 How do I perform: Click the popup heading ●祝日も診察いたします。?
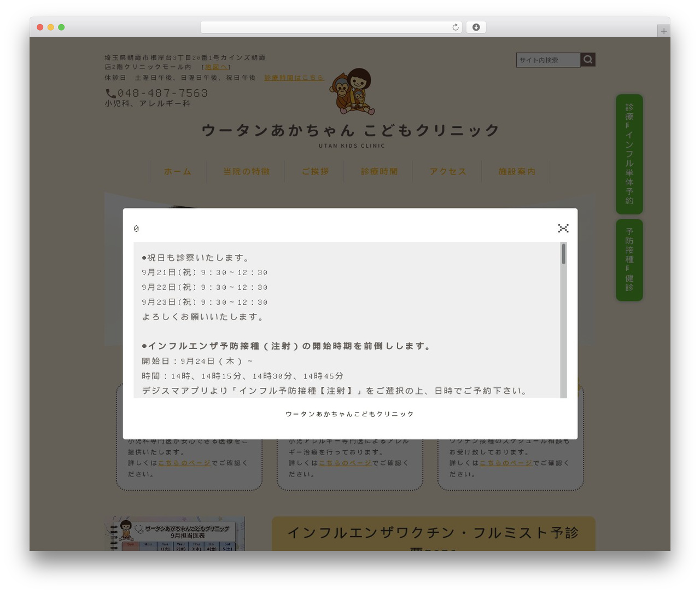point(196,258)
